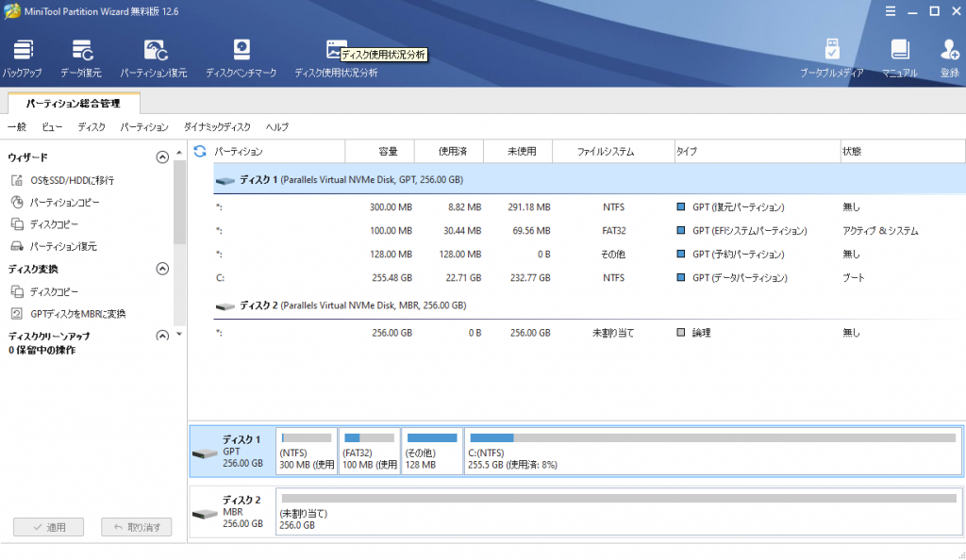Image resolution: width=966 pixels, height=560 pixels.
Task: Select the 256.00 GB unallocated row
Action: point(589,333)
